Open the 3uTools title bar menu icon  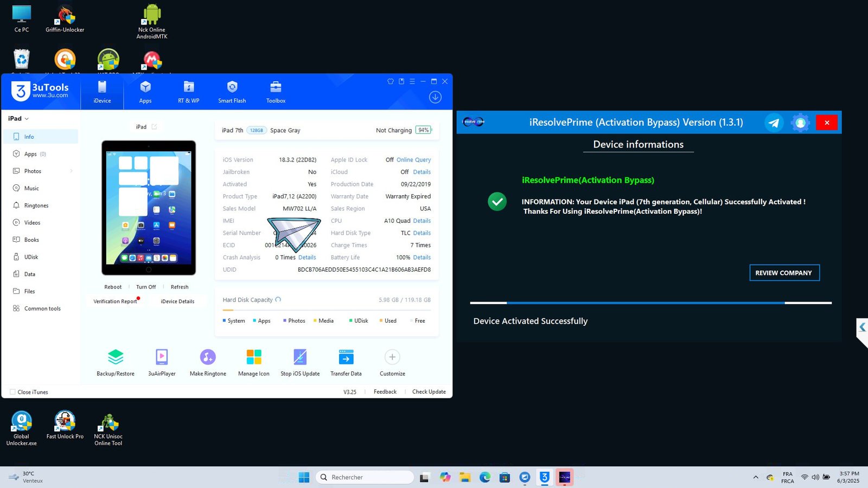(412, 81)
